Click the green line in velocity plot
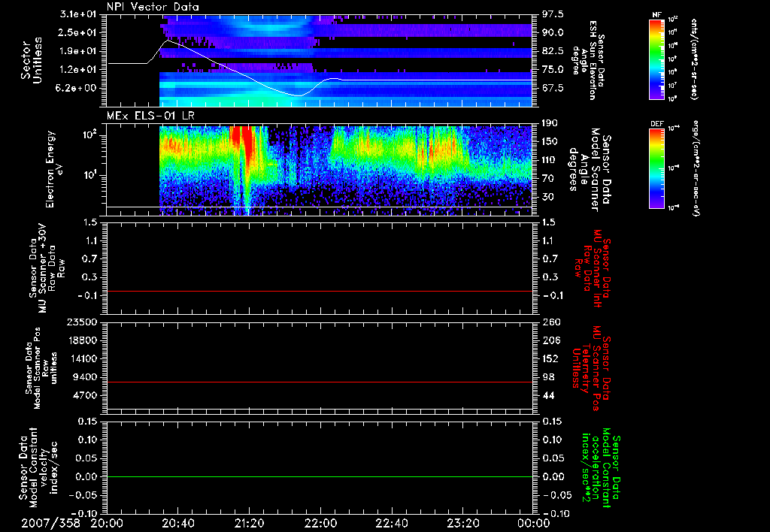770x532 pixels. coord(319,476)
